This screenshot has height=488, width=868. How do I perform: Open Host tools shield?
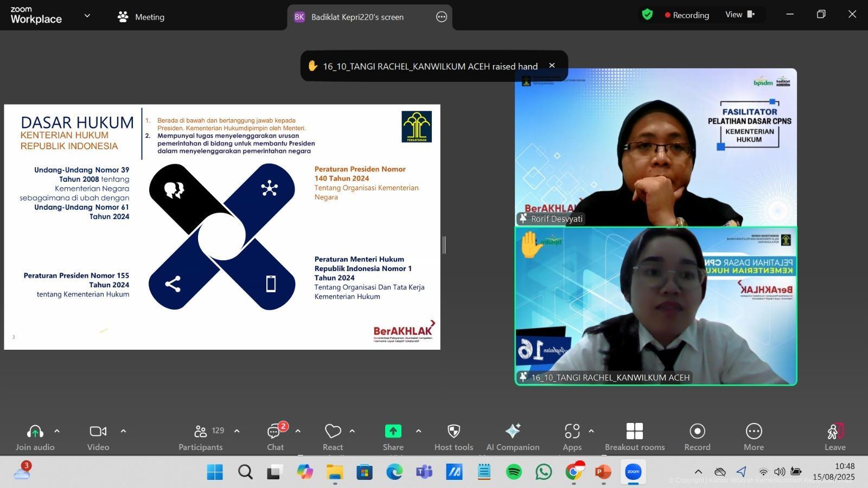coord(454,432)
